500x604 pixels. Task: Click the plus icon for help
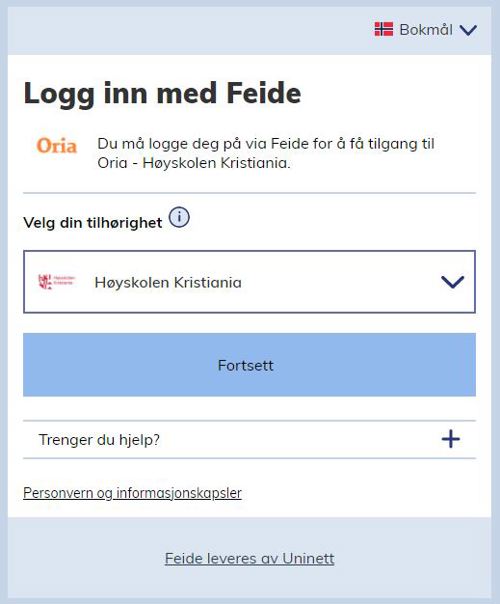[451, 439]
